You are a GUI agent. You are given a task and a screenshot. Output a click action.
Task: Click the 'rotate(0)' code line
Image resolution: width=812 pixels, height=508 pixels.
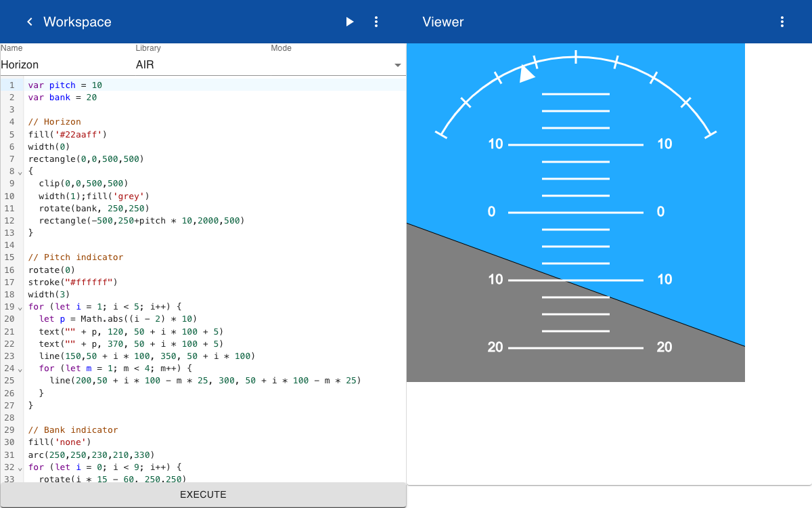coord(51,270)
